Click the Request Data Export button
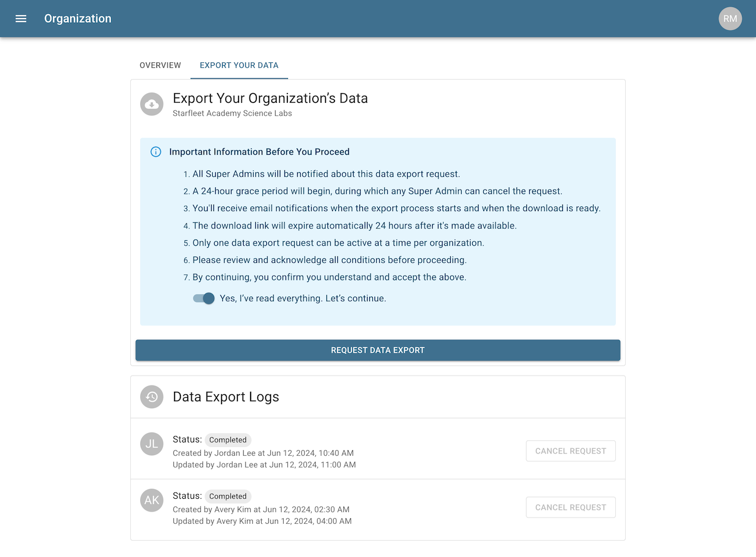 (x=378, y=350)
